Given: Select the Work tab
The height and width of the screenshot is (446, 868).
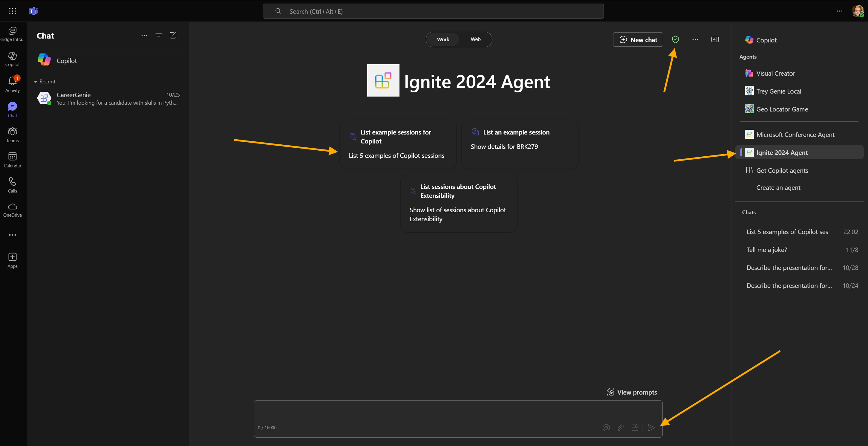Looking at the screenshot, I should tap(443, 39).
